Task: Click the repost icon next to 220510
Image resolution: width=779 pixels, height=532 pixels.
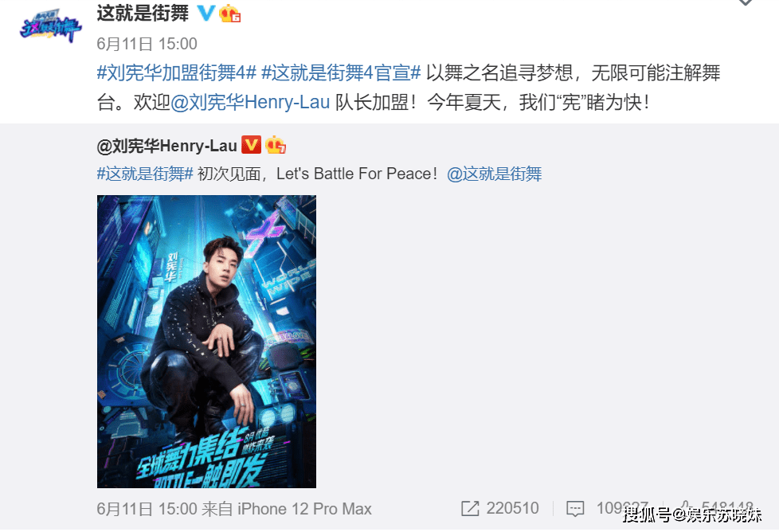Action: click(470, 509)
